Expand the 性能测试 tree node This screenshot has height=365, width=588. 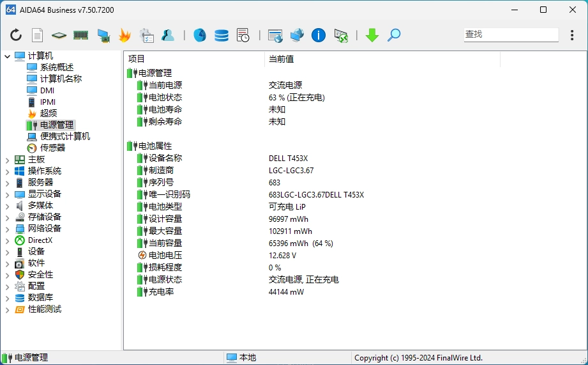8,309
